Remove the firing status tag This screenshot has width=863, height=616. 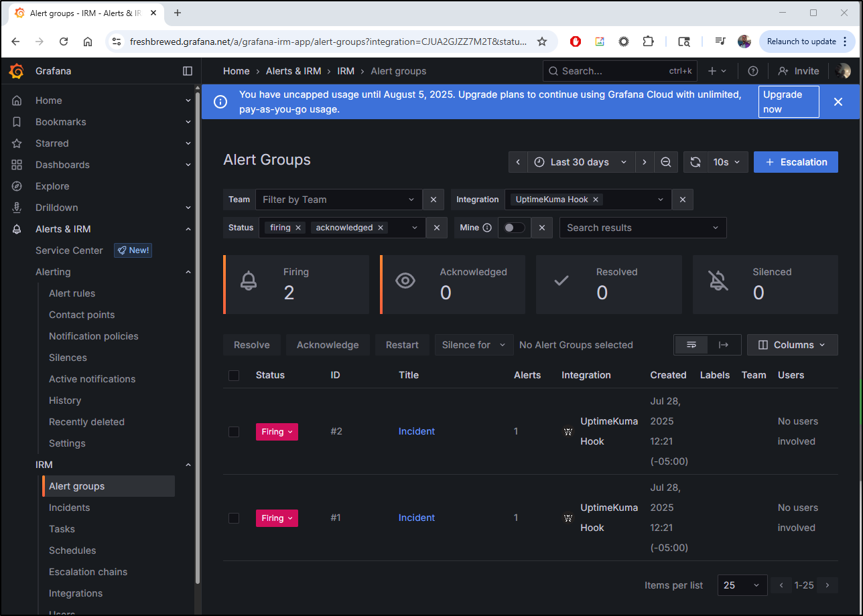[x=299, y=228]
